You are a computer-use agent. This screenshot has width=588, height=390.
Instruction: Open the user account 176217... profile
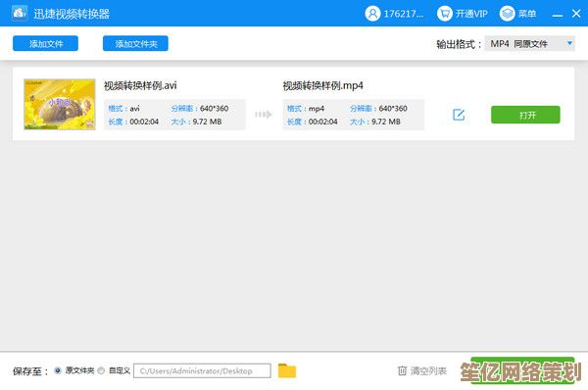click(394, 14)
